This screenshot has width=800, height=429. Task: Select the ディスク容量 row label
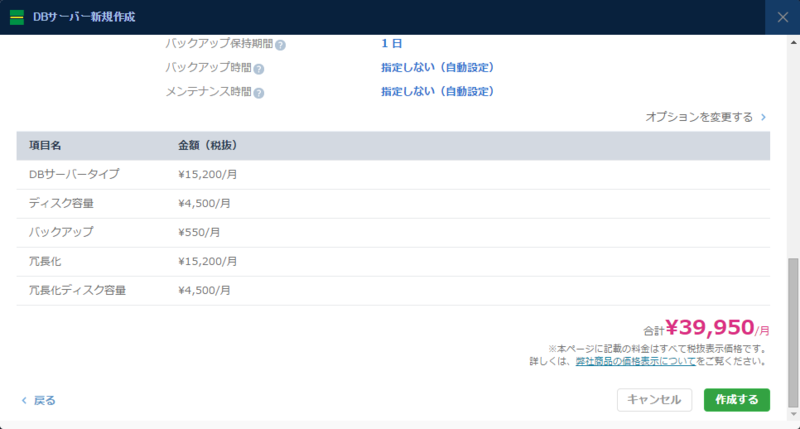pyautogui.click(x=61, y=204)
